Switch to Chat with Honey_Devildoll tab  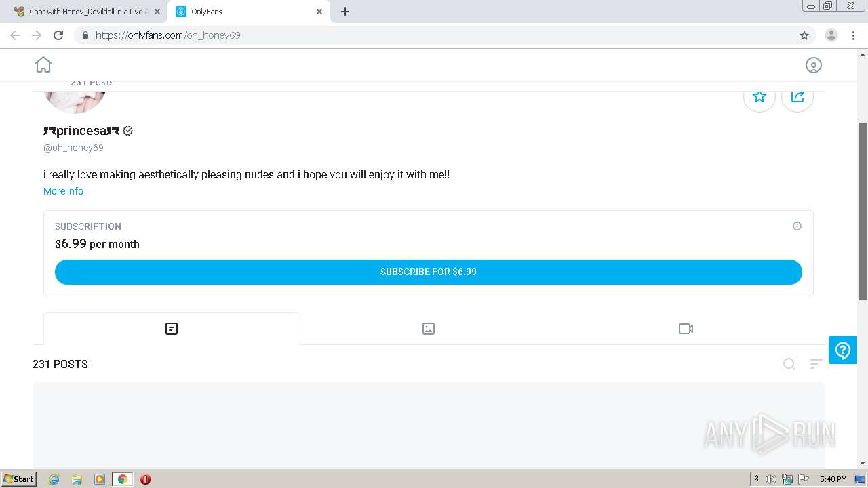(85, 12)
